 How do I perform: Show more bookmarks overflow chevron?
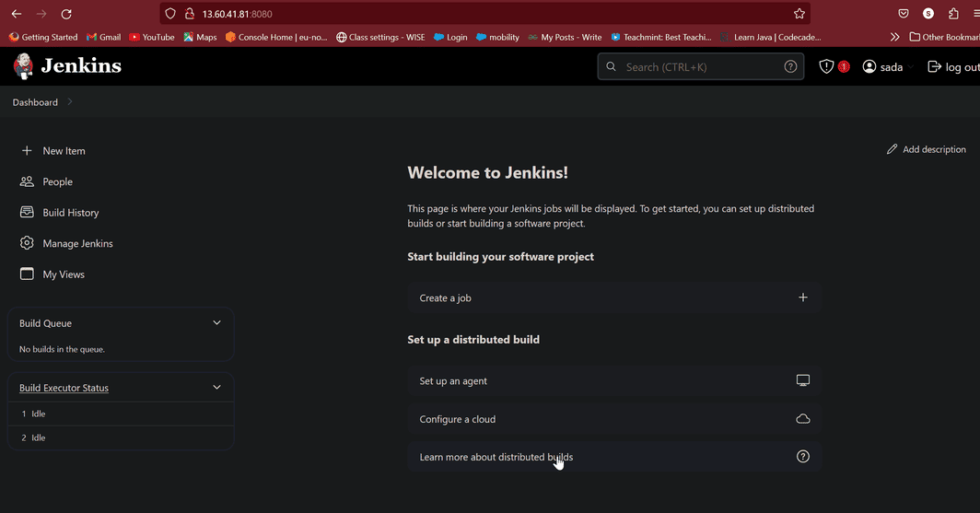(x=894, y=37)
